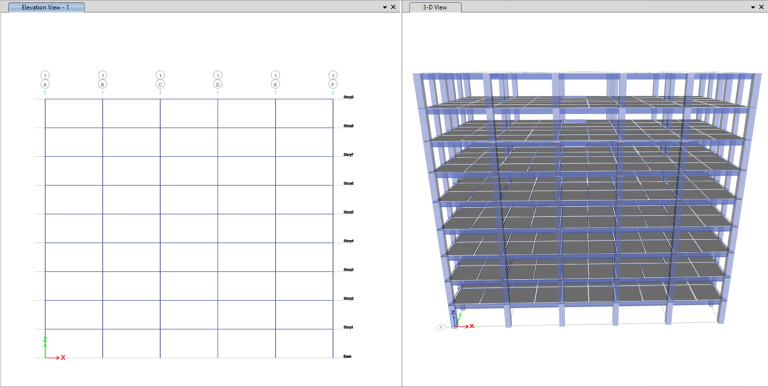
Task: Select grid bubble F in the elevation view
Action: pos(333,84)
